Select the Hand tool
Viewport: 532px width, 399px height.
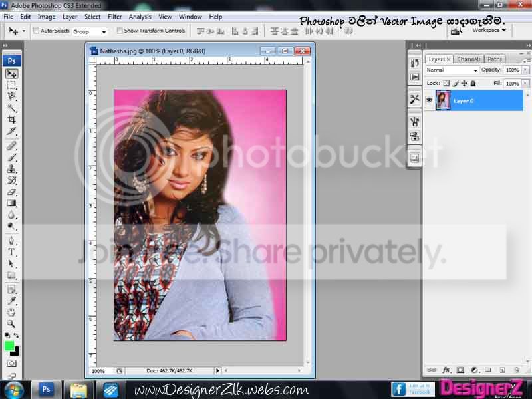[x=11, y=312]
